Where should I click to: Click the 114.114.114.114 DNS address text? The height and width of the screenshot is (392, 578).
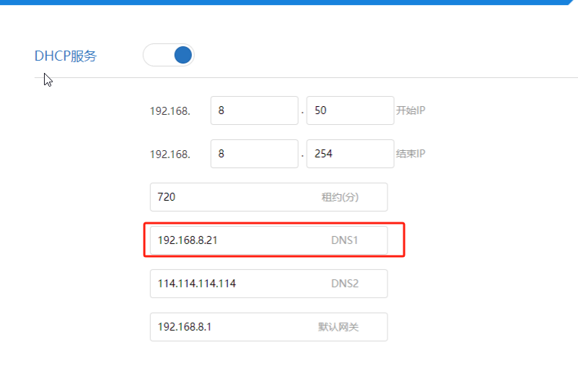197,284
